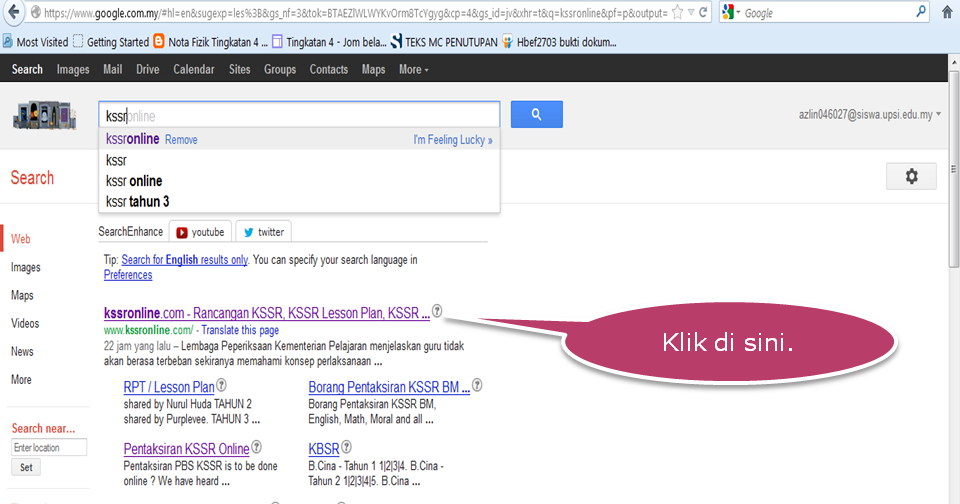Open the TEKS MC PENUTUPAN bookmark
The height and width of the screenshot is (504, 960).
point(444,42)
